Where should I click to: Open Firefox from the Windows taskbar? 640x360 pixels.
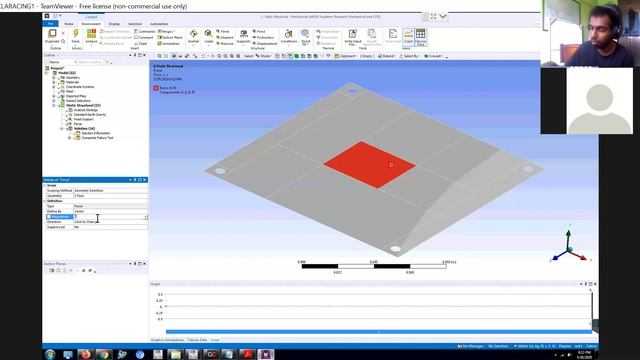pos(86,354)
